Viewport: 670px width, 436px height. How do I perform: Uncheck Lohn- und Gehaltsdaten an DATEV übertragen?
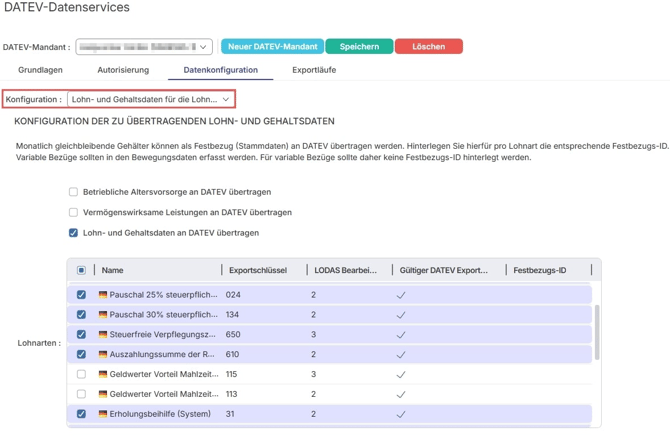(73, 233)
